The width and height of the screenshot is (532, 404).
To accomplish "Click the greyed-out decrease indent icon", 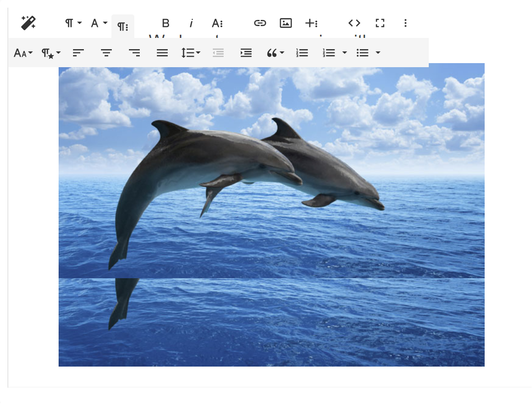I will (218, 53).
